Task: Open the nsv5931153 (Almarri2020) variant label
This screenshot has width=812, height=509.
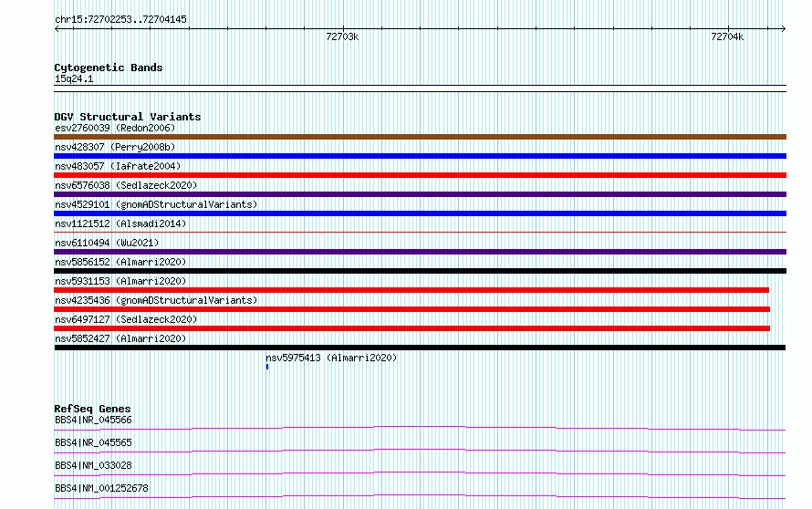Action: tap(120, 281)
